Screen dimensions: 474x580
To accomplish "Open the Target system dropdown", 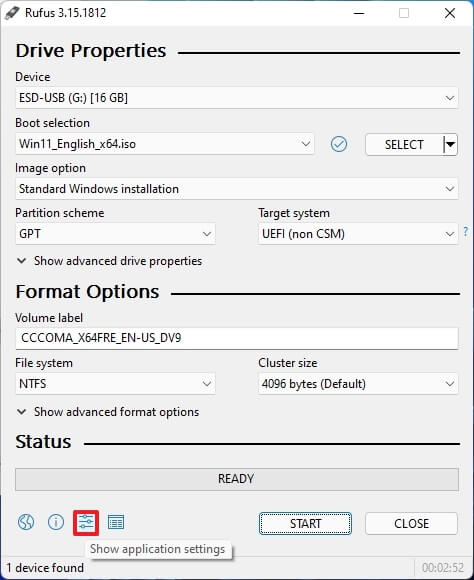I will [x=358, y=234].
